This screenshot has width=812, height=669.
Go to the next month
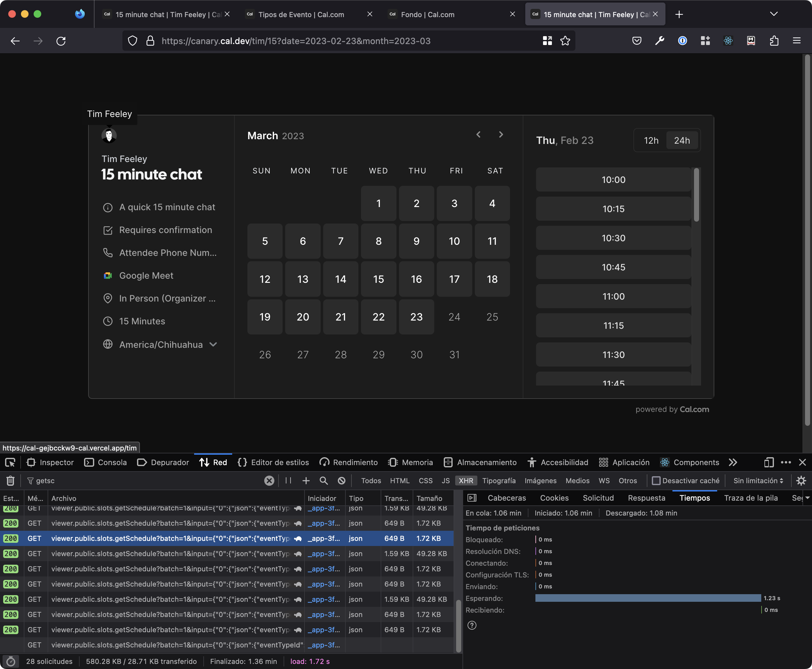tap(501, 134)
